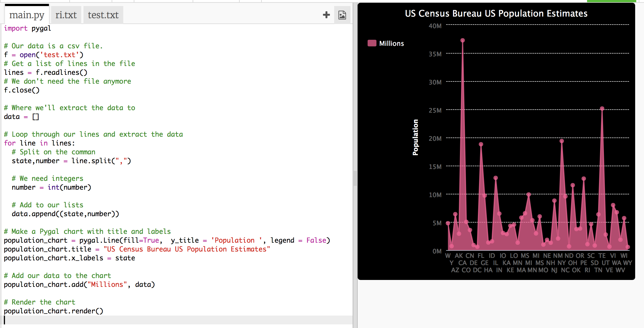The image size is (644, 328).
Task: Click the 'test.txt' string in open call
Action: 60,55
